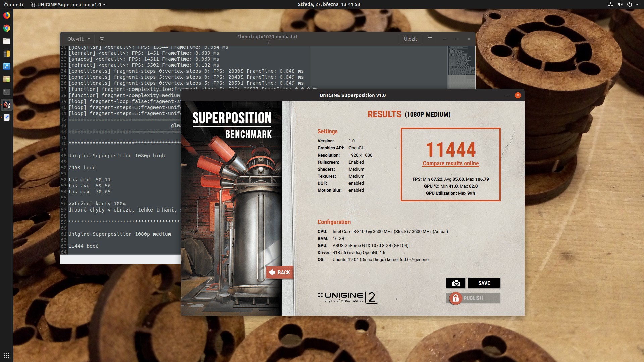Click the RESULTS (1080P MEDIUM) heading
Screen dimensions: 644x362
[x=409, y=114]
